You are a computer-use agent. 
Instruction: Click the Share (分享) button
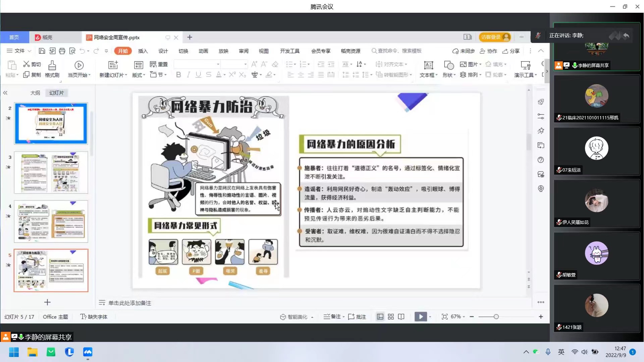pyautogui.click(x=511, y=51)
